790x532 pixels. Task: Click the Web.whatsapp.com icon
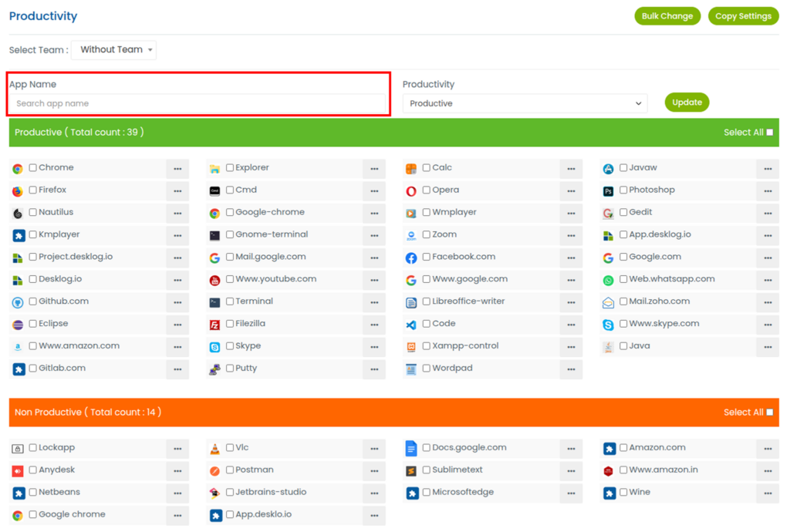pos(608,280)
